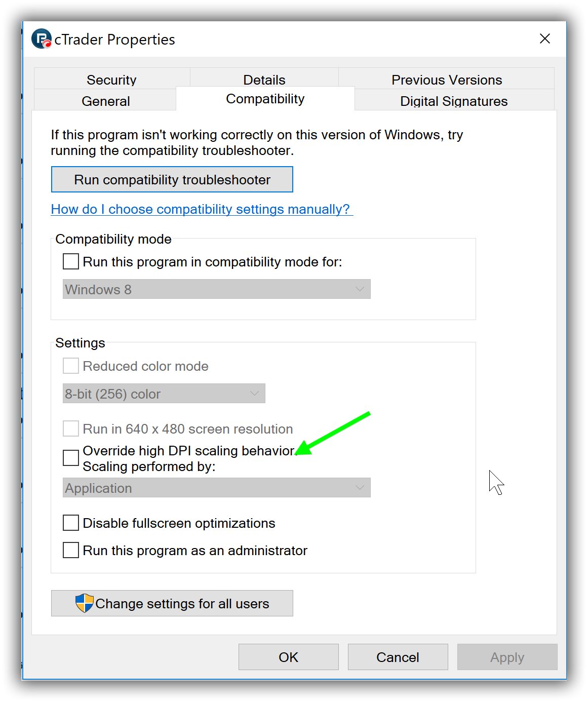Click the UAC shield icon

[84, 603]
